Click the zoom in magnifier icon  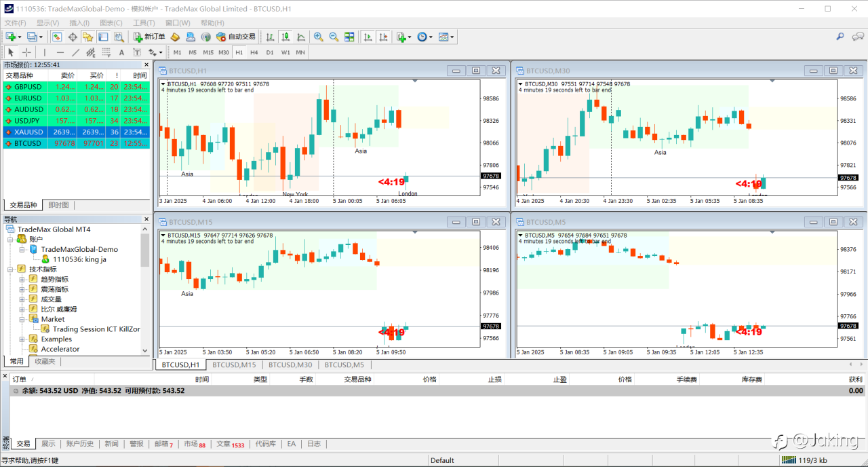pos(318,37)
